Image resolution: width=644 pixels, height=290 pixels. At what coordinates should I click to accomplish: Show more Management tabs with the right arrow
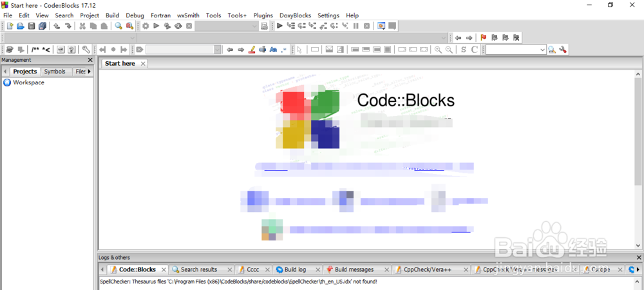click(90, 72)
